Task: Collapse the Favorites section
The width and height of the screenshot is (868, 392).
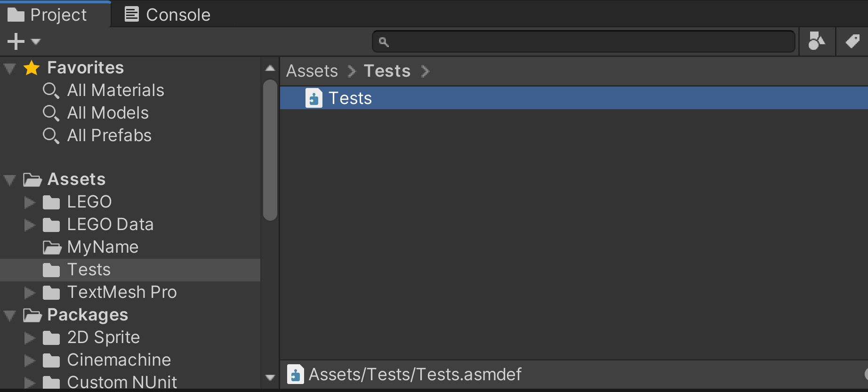Action: (x=10, y=69)
